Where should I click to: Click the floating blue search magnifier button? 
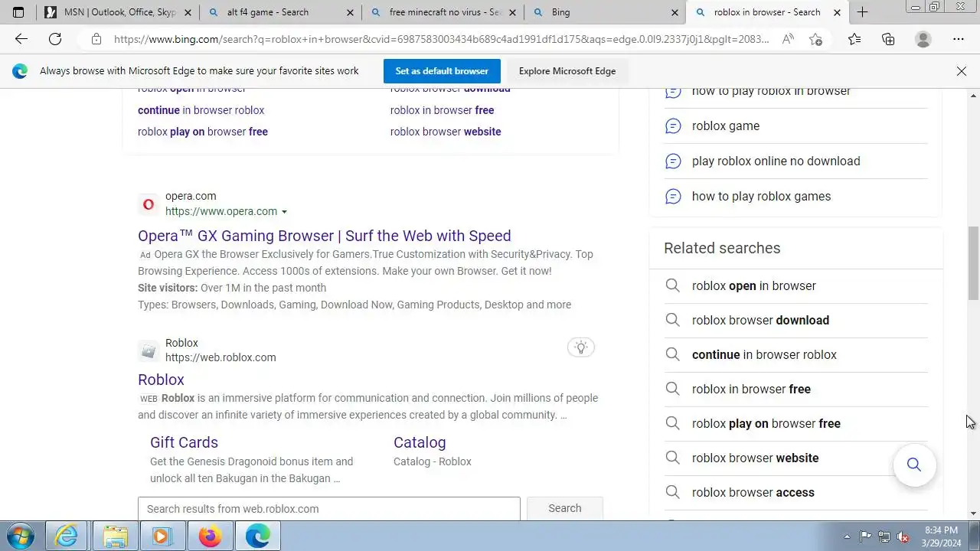(x=914, y=465)
